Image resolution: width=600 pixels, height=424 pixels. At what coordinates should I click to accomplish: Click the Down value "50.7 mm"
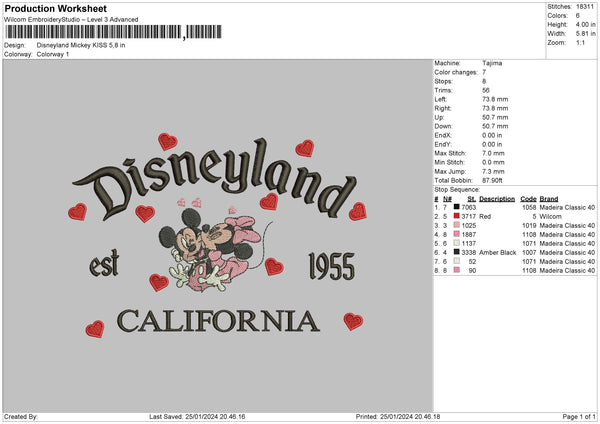tap(495, 126)
